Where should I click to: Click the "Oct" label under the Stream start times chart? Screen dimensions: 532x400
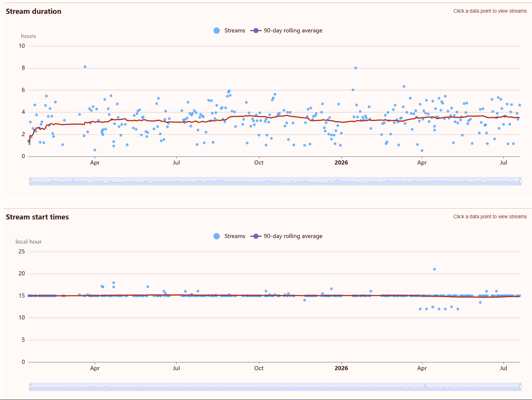coord(259,368)
